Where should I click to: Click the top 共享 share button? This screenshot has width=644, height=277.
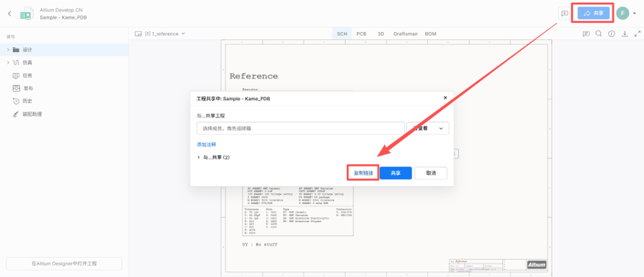tap(593, 13)
